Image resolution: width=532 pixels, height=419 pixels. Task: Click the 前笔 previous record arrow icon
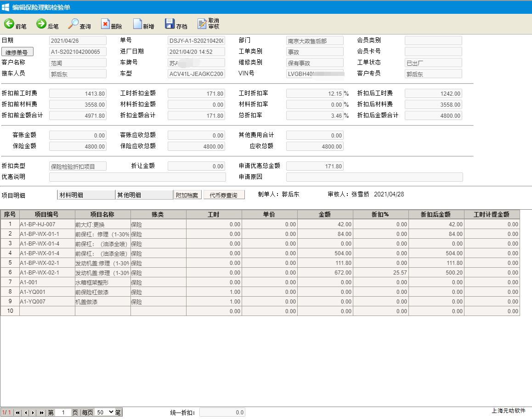pos(9,24)
